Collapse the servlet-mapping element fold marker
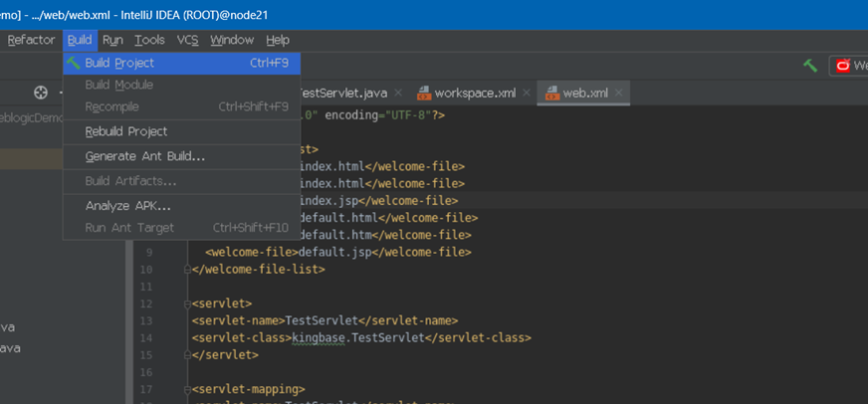 click(186, 389)
